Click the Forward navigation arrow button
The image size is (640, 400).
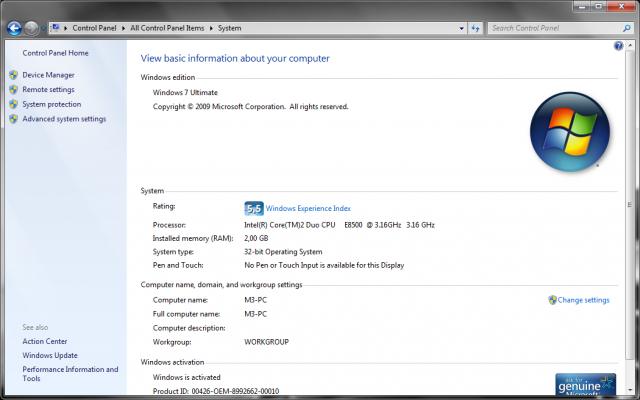32,28
